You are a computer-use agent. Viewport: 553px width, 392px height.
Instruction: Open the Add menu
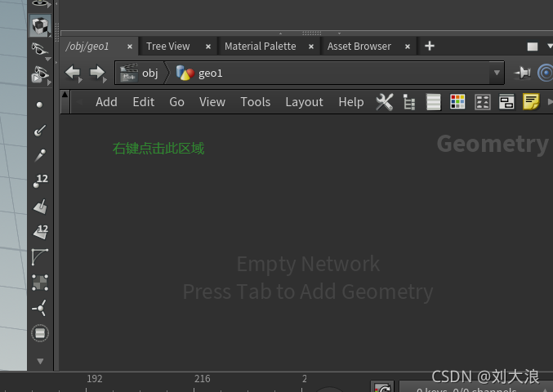tap(106, 102)
